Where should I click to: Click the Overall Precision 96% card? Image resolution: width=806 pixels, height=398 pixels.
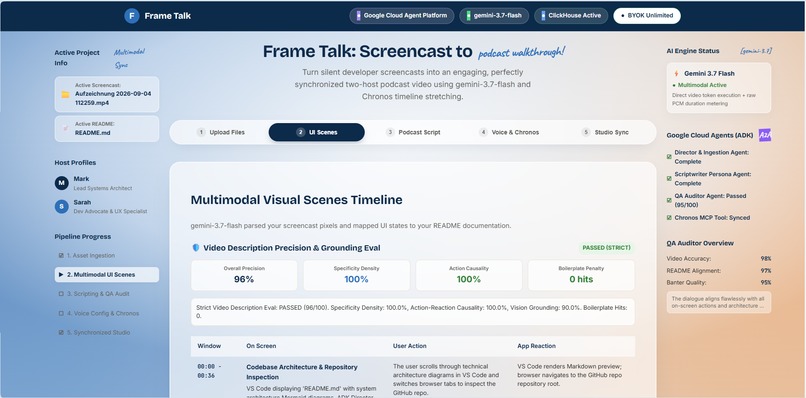tap(244, 275)
